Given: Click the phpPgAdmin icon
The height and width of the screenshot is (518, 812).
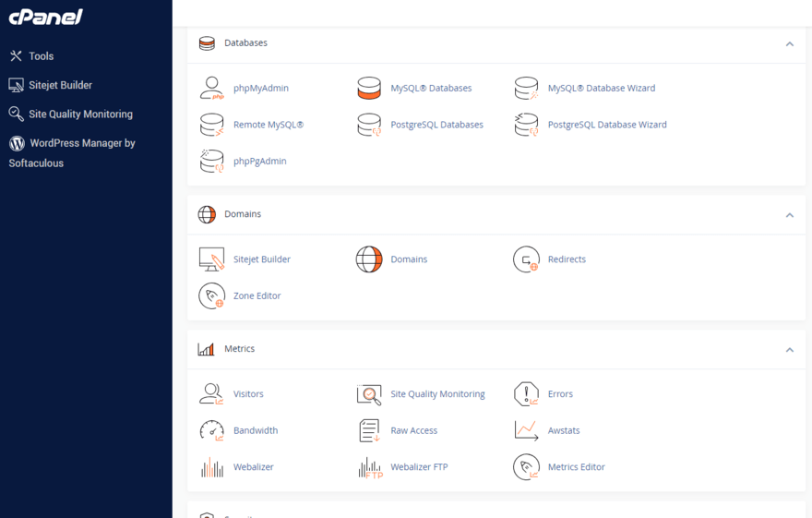Looking at the screenshot, I should pos(212,161).
